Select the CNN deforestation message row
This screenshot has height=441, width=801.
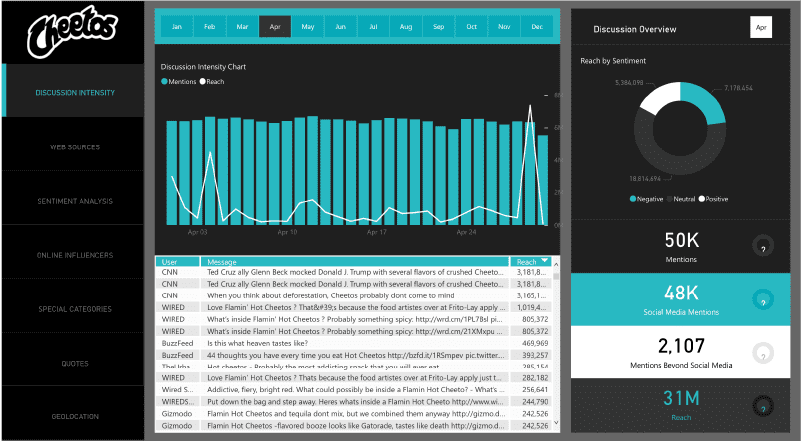[354, 295]
